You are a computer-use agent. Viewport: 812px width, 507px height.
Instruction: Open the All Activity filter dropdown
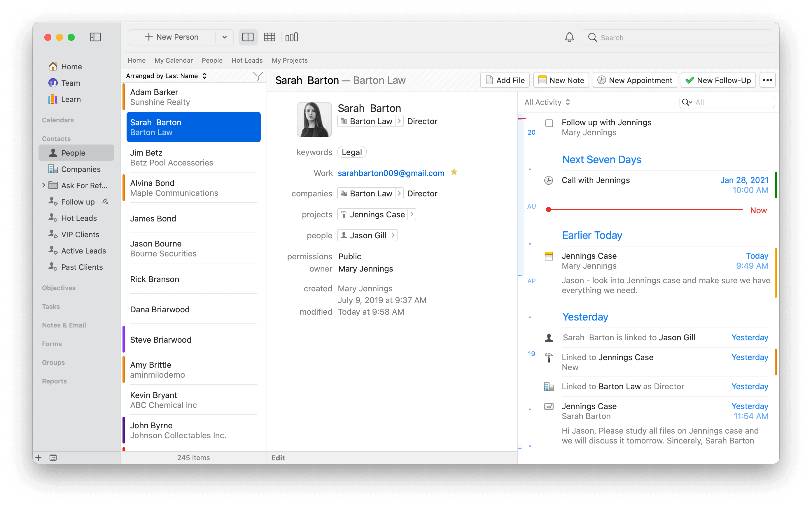547,102
